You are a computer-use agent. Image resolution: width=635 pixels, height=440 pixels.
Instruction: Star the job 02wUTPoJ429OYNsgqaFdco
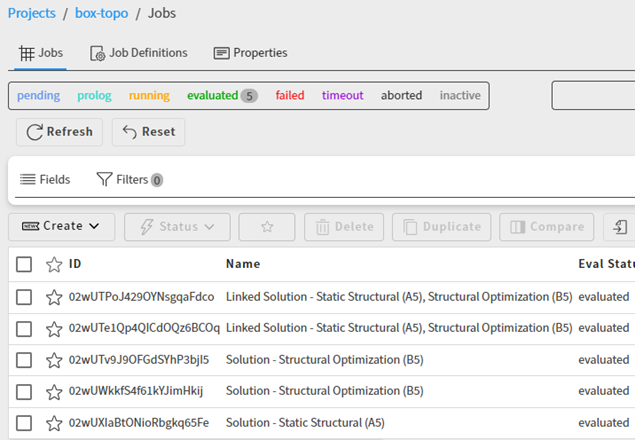(54, 297)
